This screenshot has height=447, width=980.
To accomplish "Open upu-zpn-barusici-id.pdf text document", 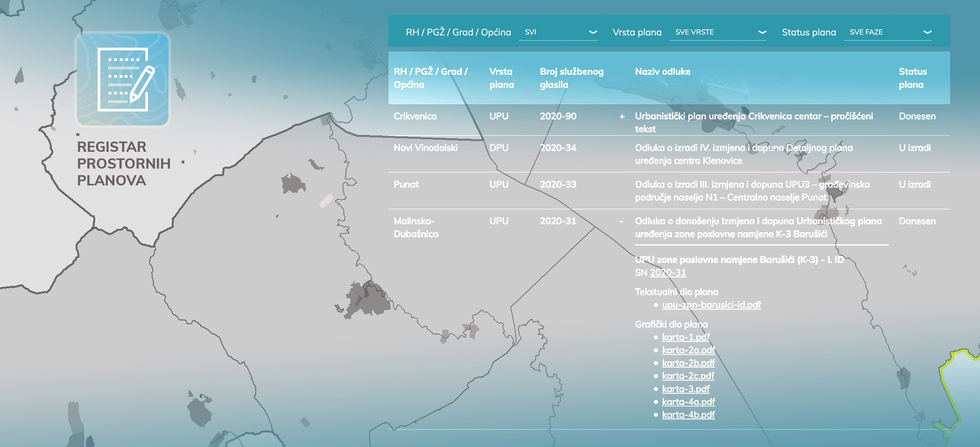I will pos(711,305).
